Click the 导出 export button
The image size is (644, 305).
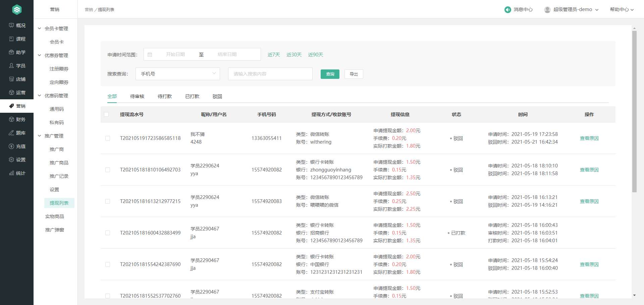click(x=354, y=74)
